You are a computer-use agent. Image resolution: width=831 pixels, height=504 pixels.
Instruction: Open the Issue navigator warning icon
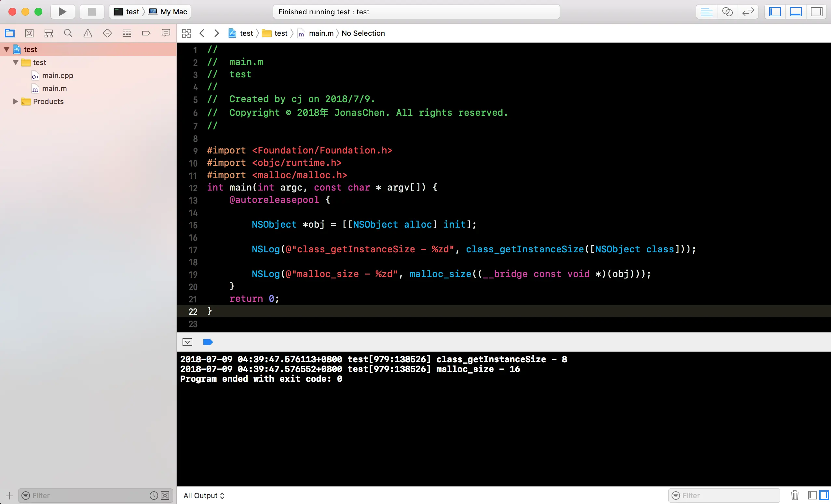[88, 33]
